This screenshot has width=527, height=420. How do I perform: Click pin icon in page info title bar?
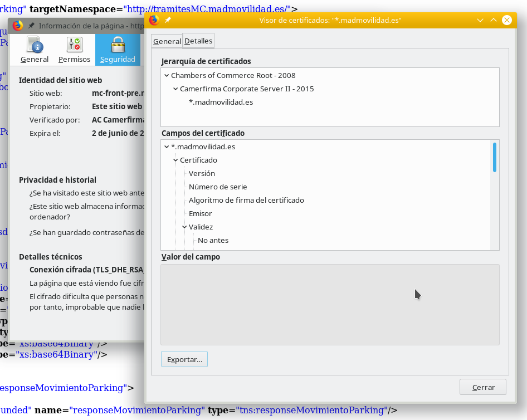31,26
